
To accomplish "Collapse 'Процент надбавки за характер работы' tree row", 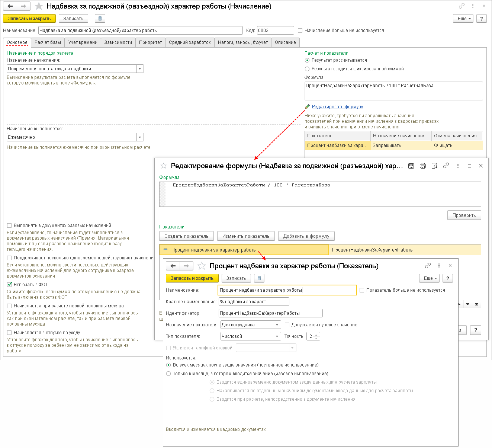I will (x=165, y=250).
